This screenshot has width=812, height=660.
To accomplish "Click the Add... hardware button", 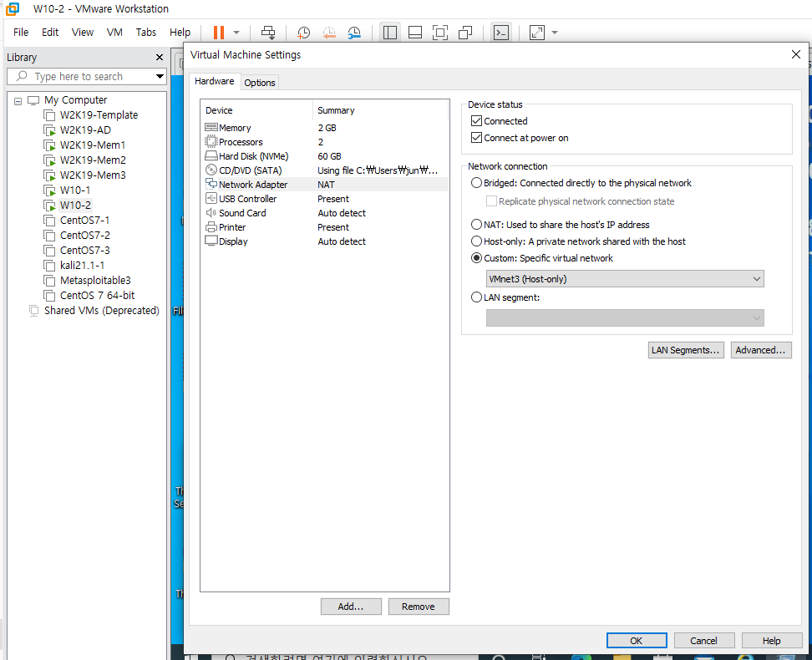I will click(351, 607).
